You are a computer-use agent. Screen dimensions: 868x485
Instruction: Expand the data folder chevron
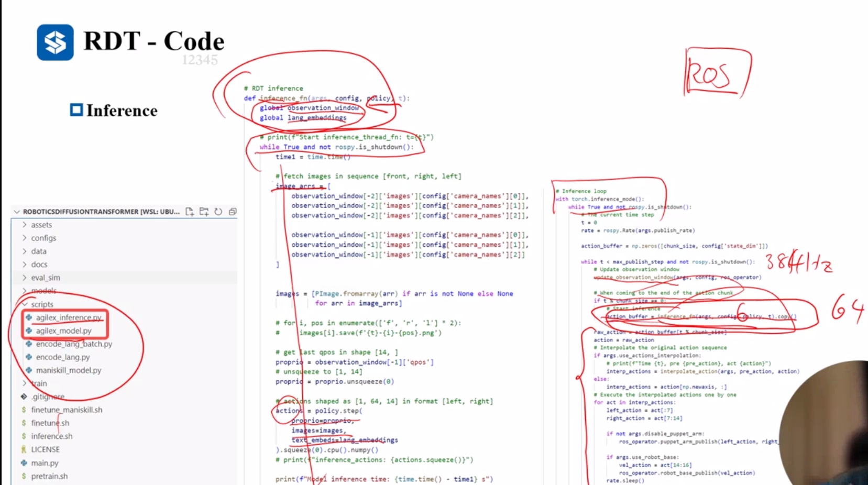pyautogui.click(x=24, y=251)
